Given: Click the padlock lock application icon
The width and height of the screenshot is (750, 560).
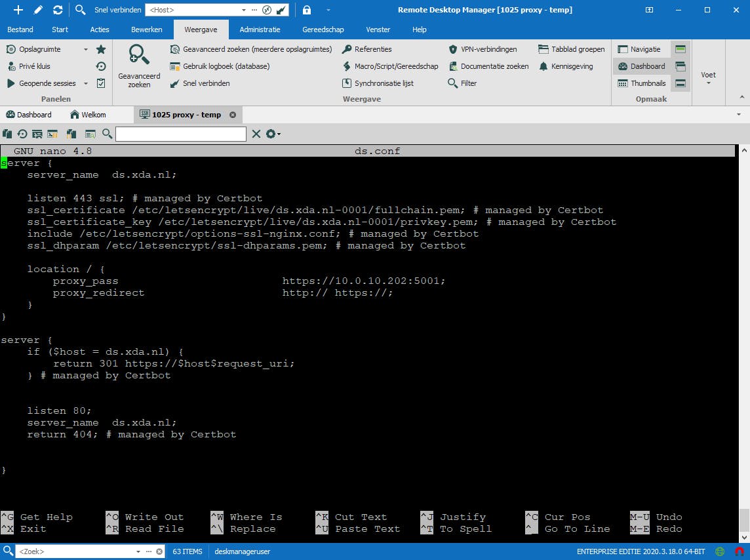Looking at the screenshot, I should 307,10.
